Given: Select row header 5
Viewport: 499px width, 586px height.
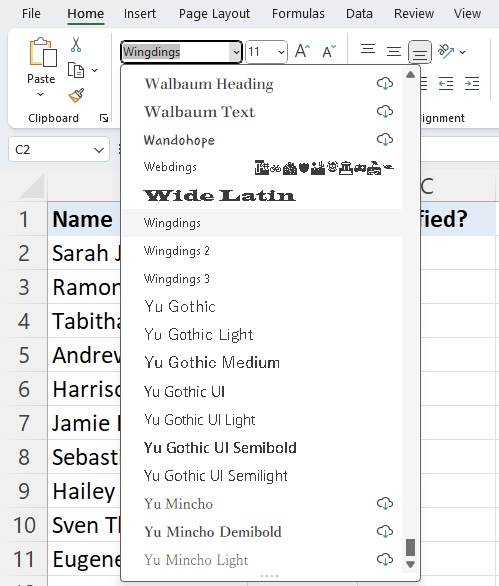Looking at the screenshot, I should click(24, 355).
